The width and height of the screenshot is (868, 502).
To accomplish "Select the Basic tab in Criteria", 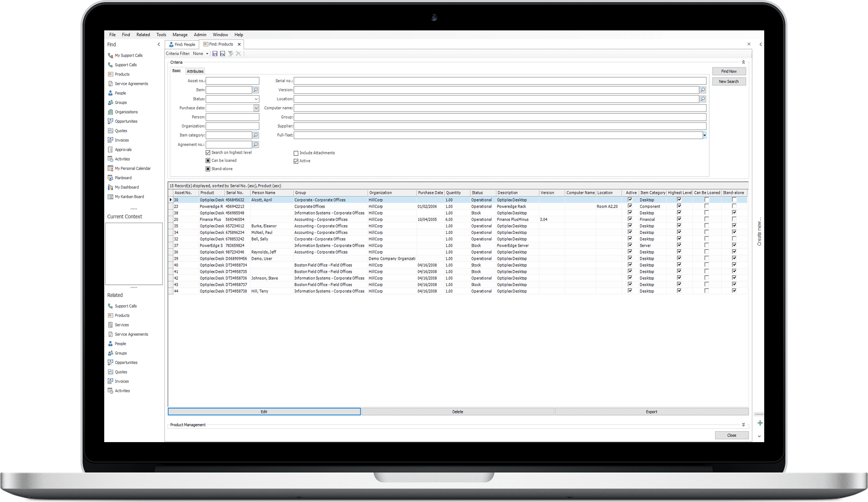I will tap(178, 71).
